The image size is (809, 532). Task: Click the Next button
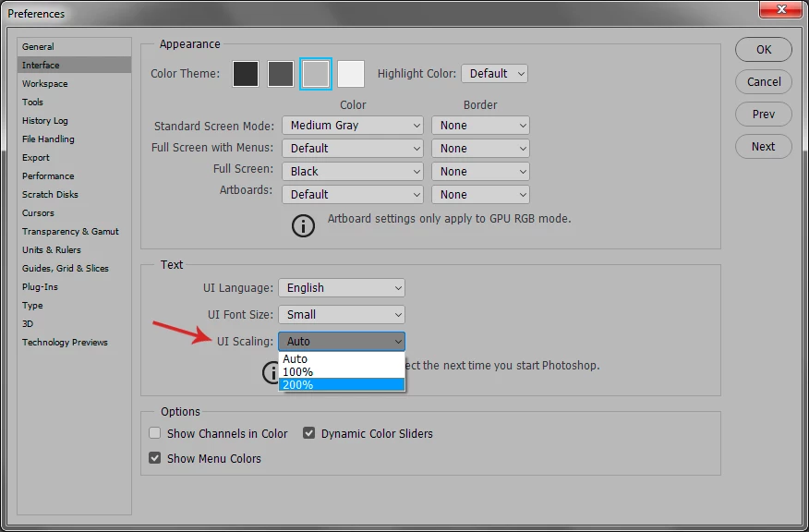pos(764,147)
